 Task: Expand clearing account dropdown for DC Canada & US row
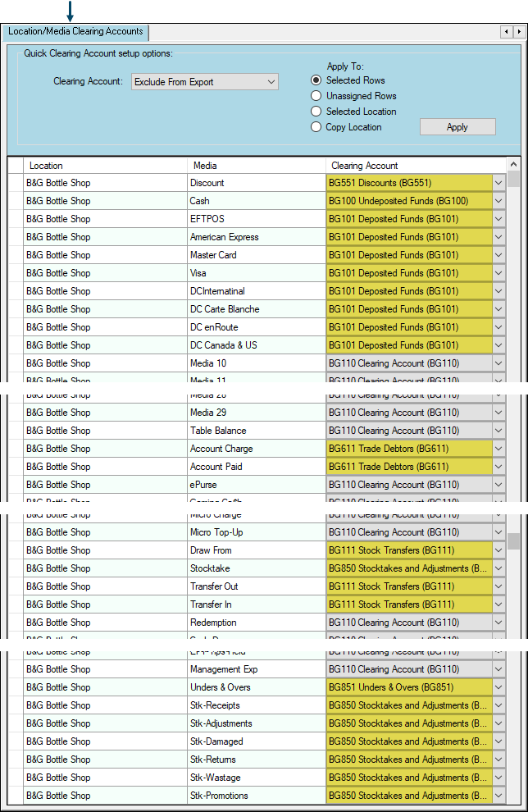[x=498, y=345]
